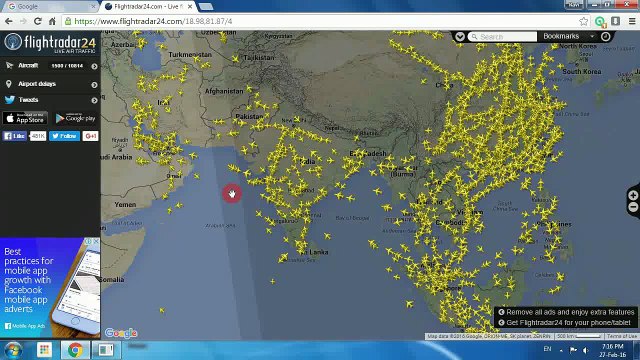Click the browser Back arrow
Screen dimensions: 640x360
(9, 21)
